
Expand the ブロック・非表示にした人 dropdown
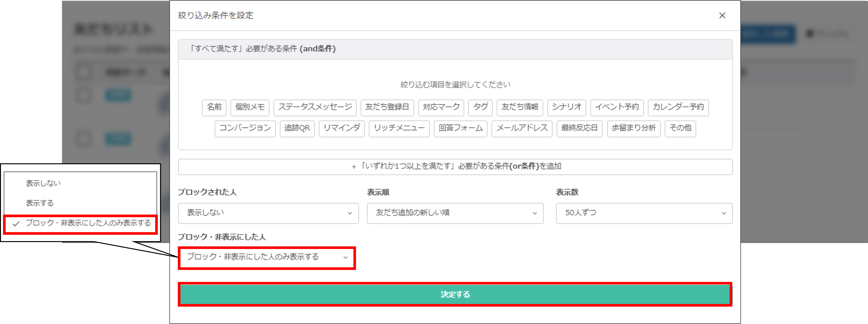click(267, 257)
